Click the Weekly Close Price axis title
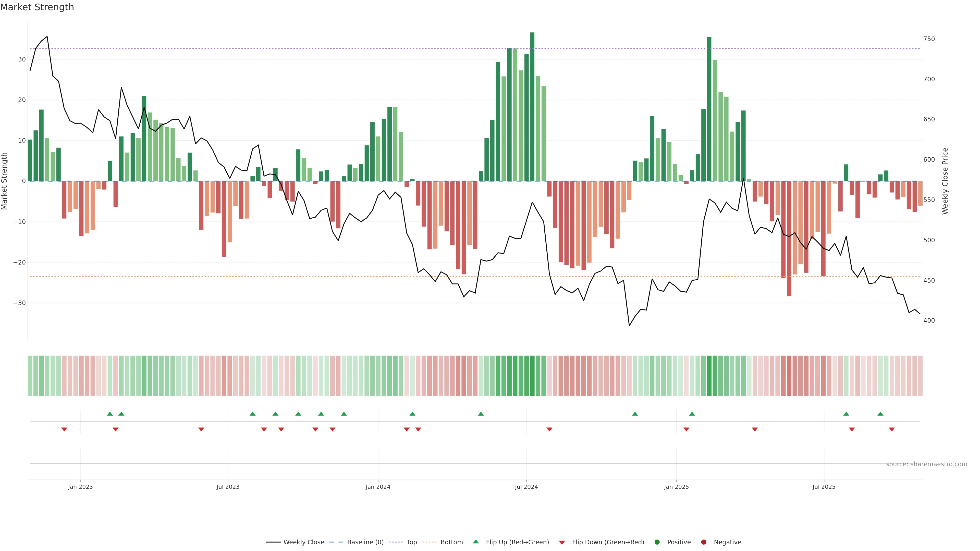Screen dimensions: 980x551 [x=945, y=181]
